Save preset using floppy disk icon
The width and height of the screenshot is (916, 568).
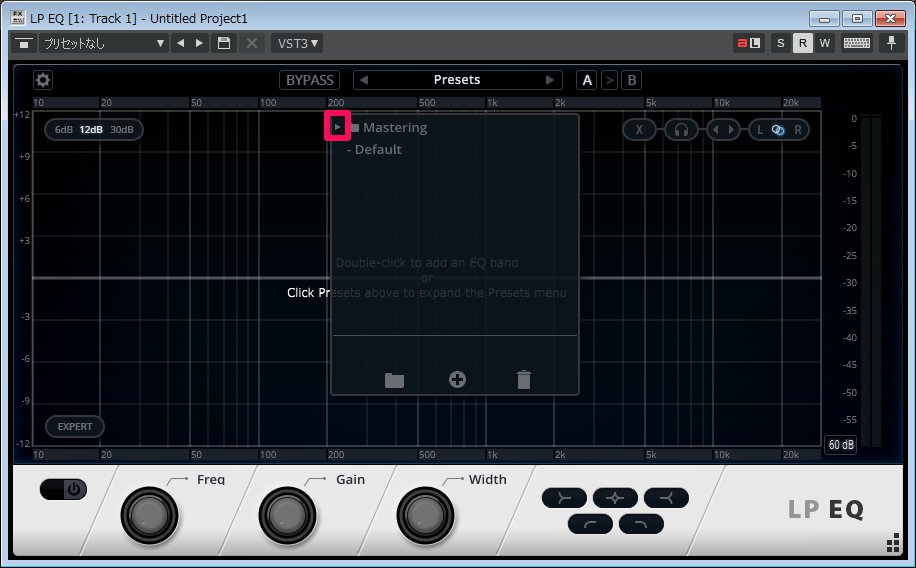(225, 43)
